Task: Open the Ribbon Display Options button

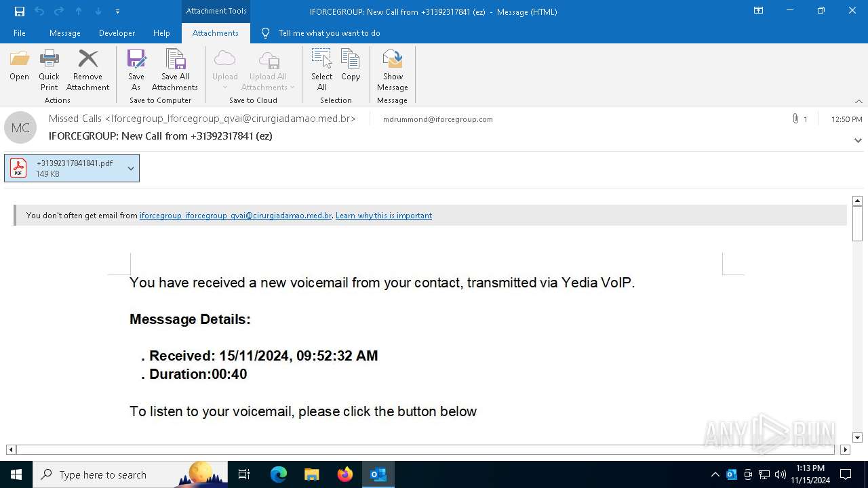Action: click(759, 11)
